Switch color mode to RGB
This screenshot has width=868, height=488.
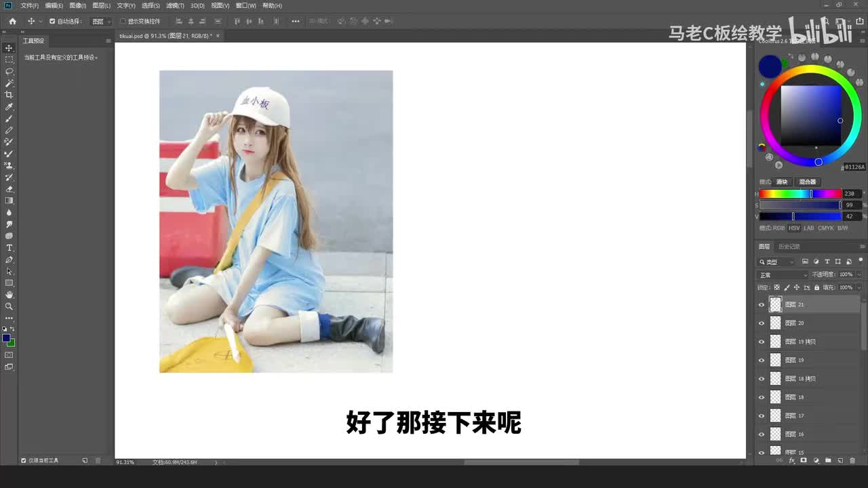[778, 228]
